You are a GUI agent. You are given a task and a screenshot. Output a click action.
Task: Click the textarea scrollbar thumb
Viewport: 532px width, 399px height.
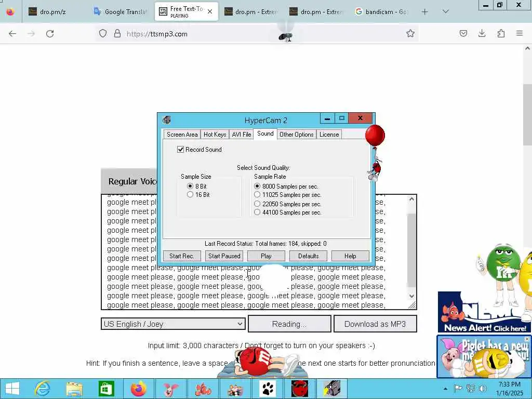[411, 250]
